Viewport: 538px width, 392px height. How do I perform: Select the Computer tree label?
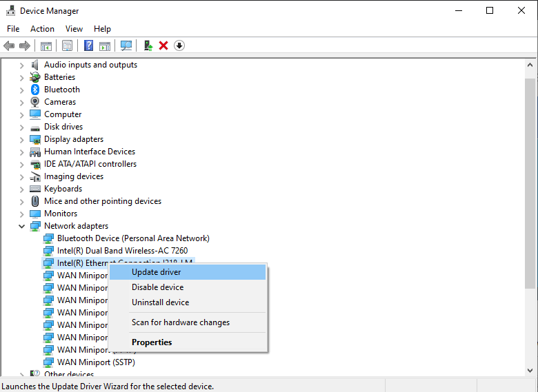click(63, 114)
